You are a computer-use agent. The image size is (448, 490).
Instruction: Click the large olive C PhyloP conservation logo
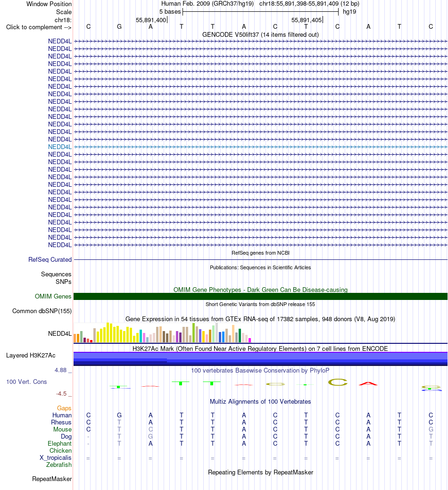coord(338,382)
